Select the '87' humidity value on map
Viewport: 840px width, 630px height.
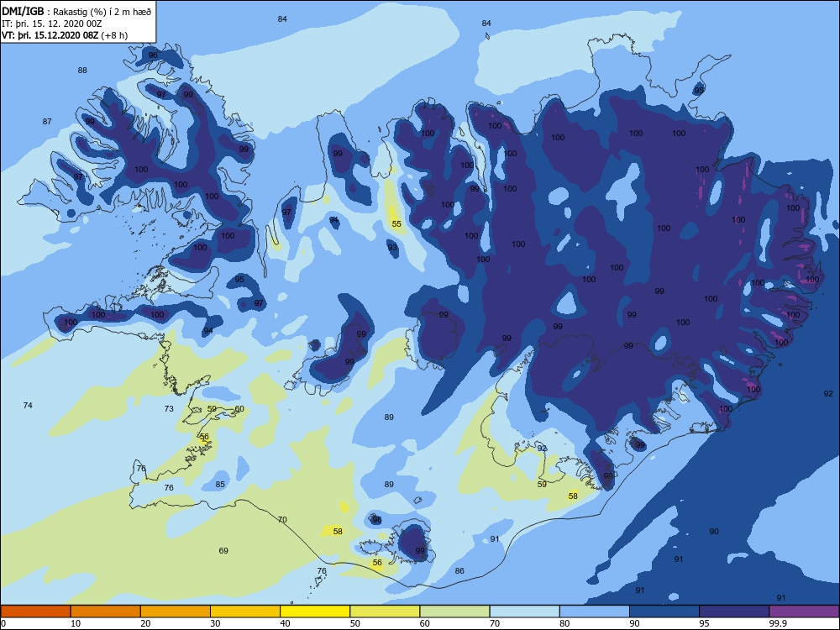click(47, 122)
